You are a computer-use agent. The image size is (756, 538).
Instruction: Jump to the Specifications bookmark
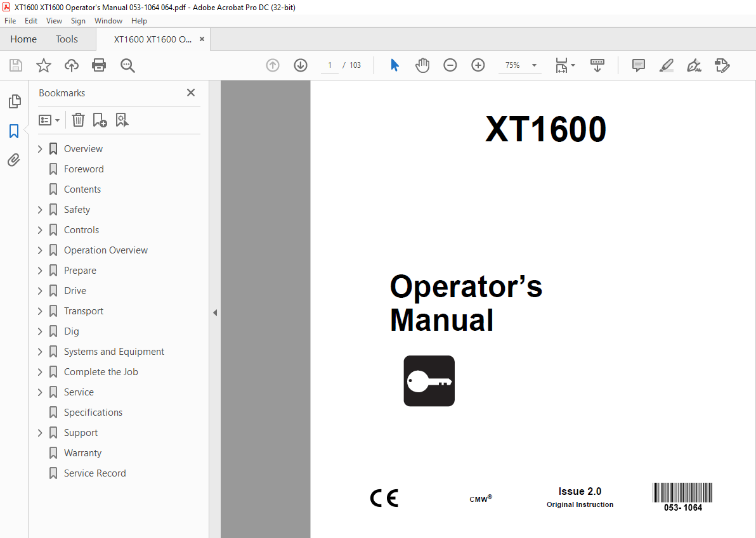pos(93,413)
